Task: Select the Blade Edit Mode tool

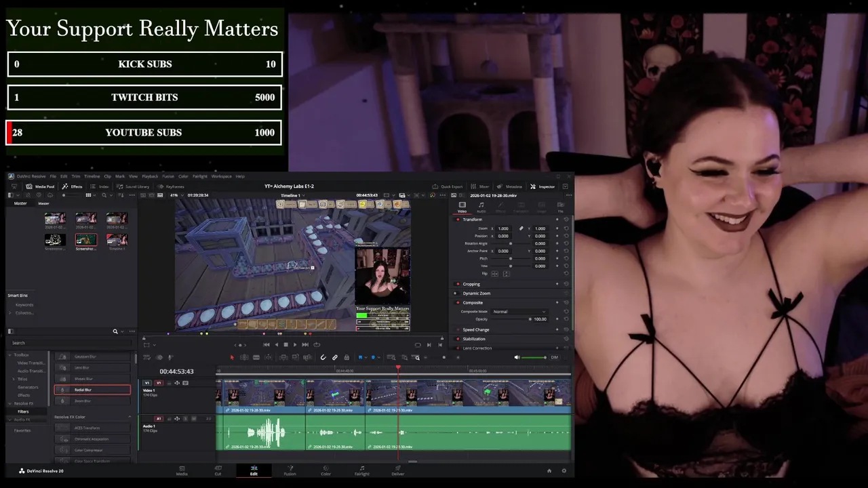Action: [x=256, y=357]
